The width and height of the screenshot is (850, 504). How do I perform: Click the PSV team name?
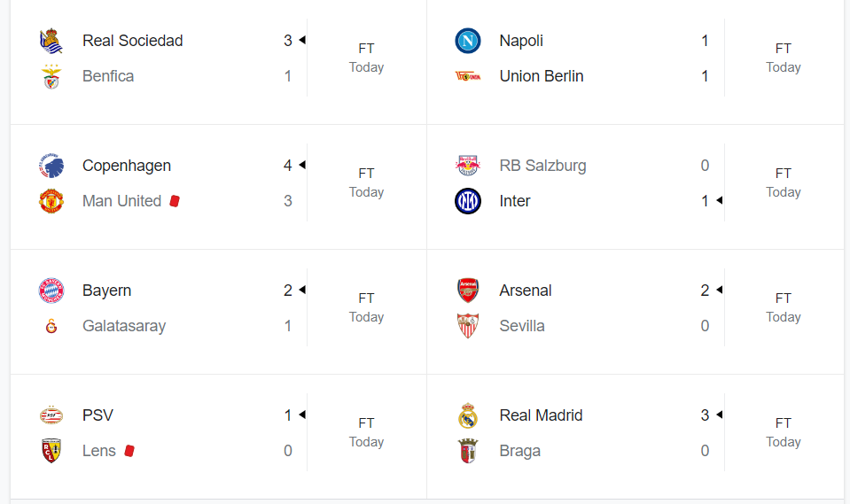point(97,415)
